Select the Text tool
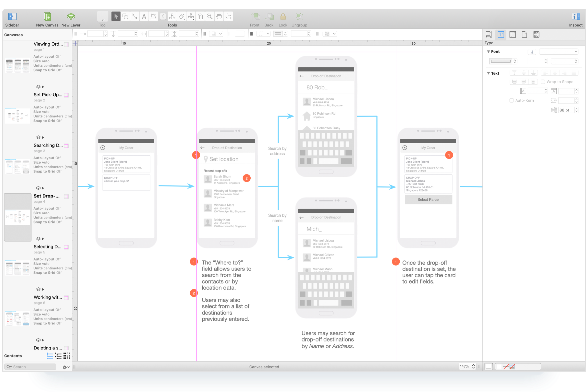The image size is (588, 392). click(144, 16)
